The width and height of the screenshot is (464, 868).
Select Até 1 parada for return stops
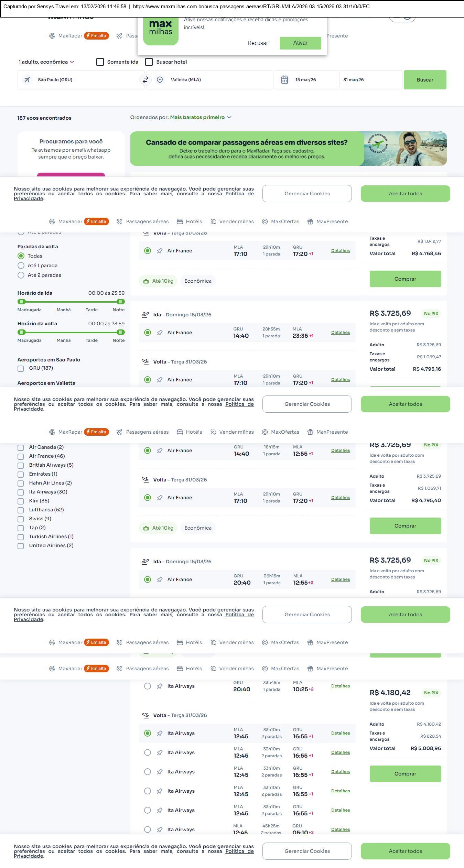click(21, 265)
